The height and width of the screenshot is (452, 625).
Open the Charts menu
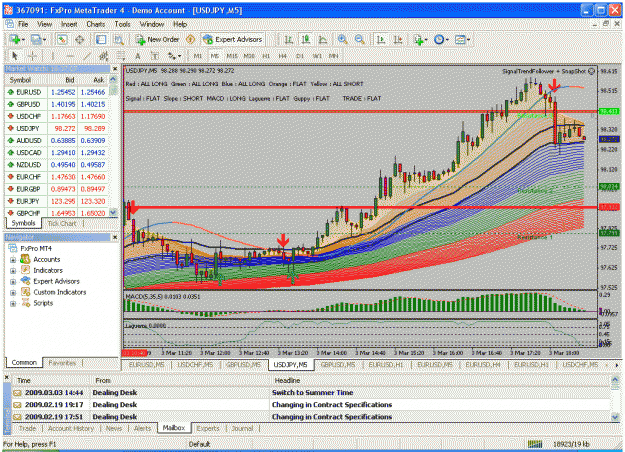click(x=96, y=24)
